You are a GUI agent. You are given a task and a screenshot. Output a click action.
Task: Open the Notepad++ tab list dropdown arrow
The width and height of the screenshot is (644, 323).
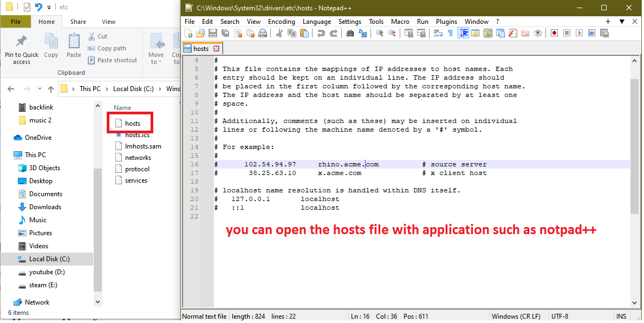[622, 21]
